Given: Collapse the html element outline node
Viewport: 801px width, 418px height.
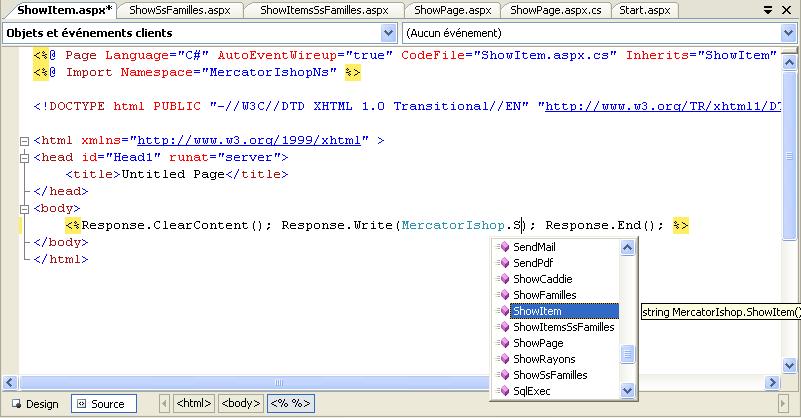Looking at the screenshot, I should (x=24, y=141).
